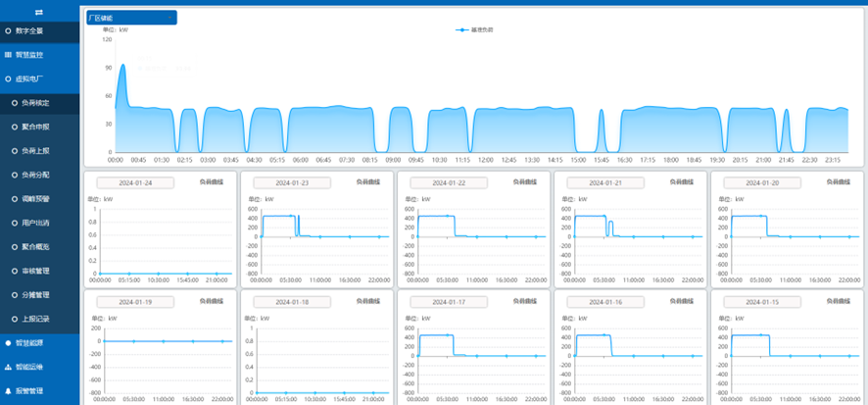868x405 pixels.
Task: Click the 2024-01-18 date field
Action: 292,302
